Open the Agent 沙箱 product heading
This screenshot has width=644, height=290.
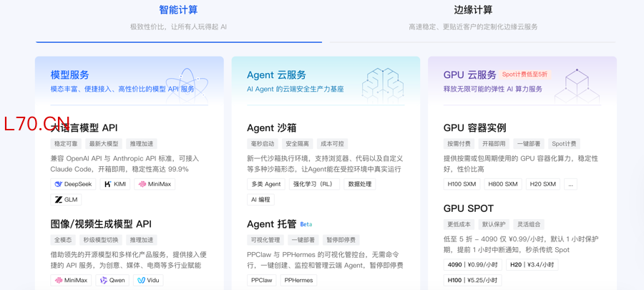pos(271,127)
